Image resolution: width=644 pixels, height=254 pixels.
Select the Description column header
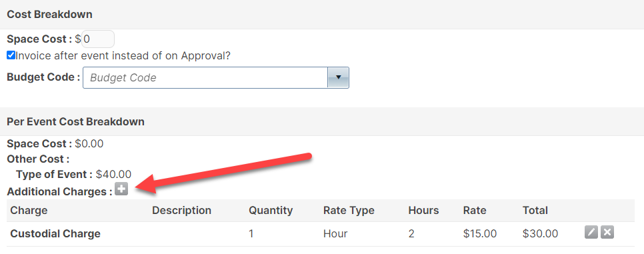coord(181,211)
